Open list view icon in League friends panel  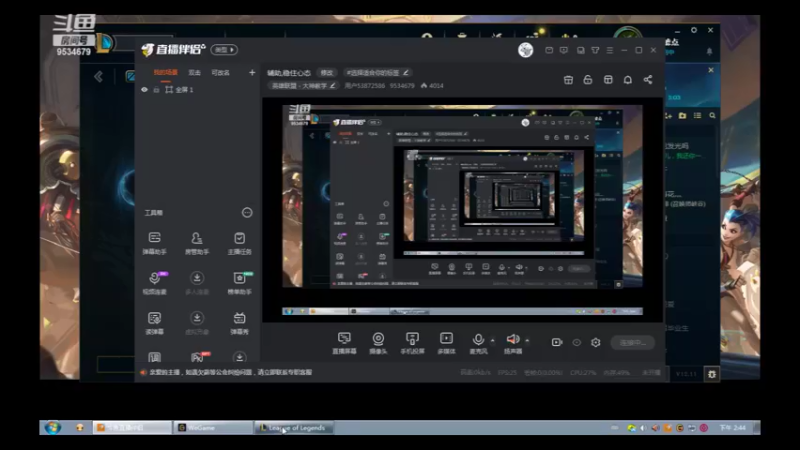(x=697, y=116)
